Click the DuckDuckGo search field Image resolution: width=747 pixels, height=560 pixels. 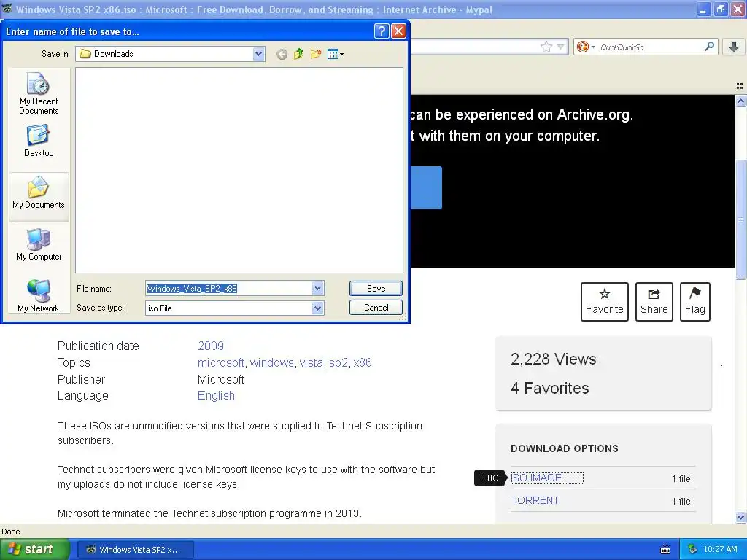[x=650, y=47]
